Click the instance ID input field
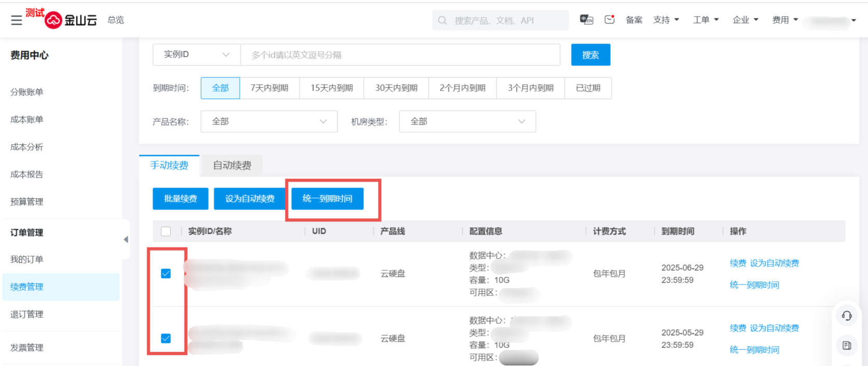Viewport: 868px width, 366px height. pyautogui.click(x=400, y=55)
